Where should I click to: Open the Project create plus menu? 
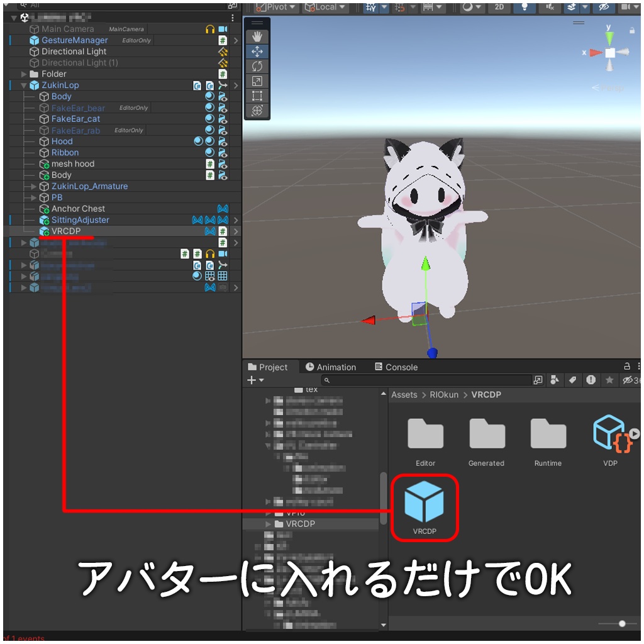[255, 380]
